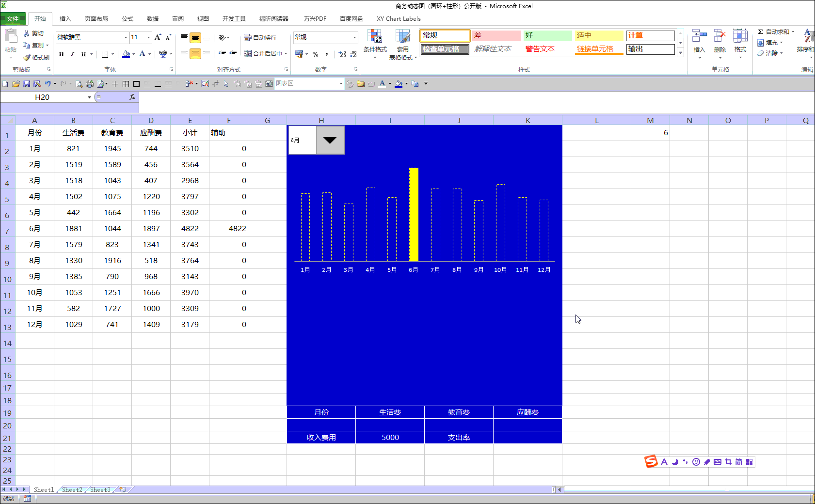Click the quick toolbar font color A
815x504 pixels.
click(383, 84)
